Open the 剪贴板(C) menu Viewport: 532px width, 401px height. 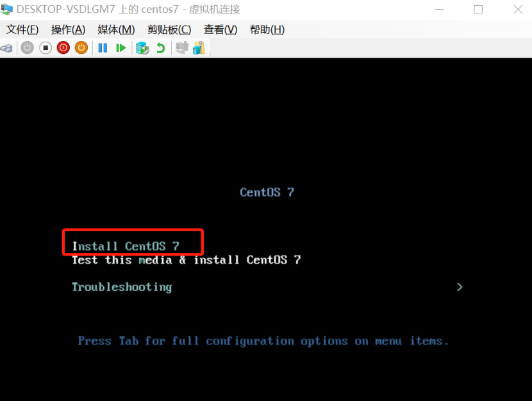[x=169, y=30]
